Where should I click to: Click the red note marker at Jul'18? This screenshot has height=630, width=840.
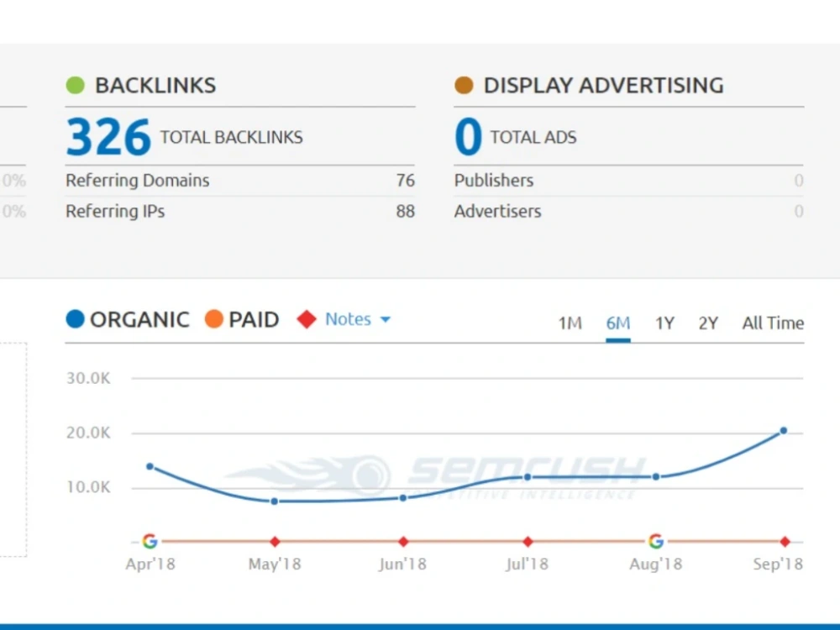tap(528, 542)
